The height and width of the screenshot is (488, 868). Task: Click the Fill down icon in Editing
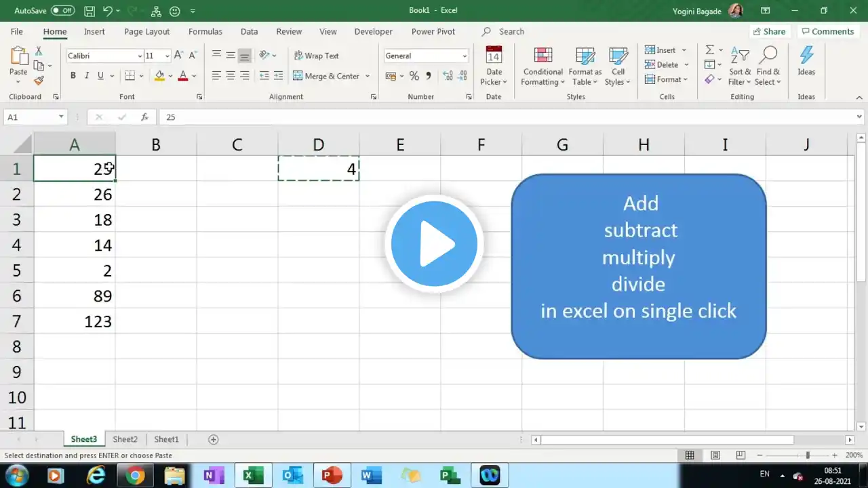tap(709, 65)
